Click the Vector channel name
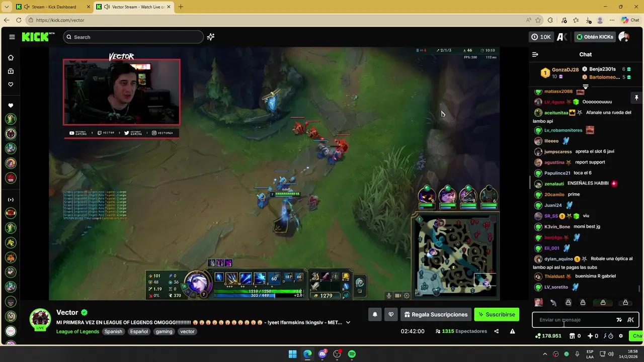Viewport: 644px width, 362px height. click(67, 312)
